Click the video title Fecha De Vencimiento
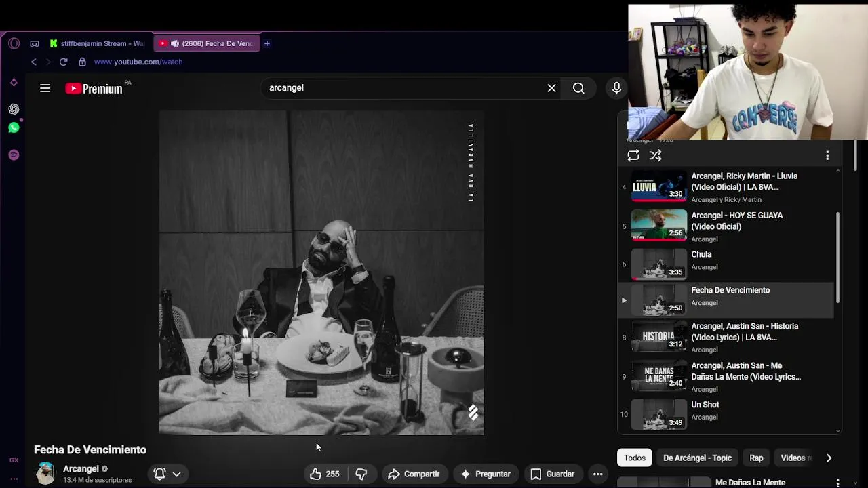The height and width of the screenshot is (488, 868). point(90,450)
